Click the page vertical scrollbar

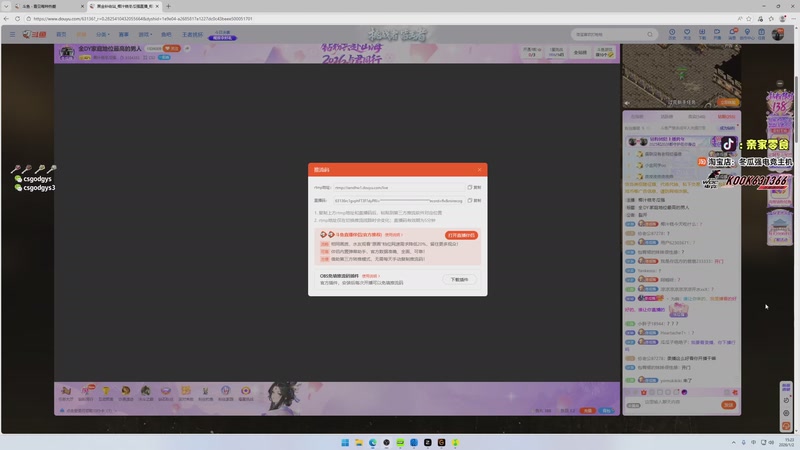[796, 112]
